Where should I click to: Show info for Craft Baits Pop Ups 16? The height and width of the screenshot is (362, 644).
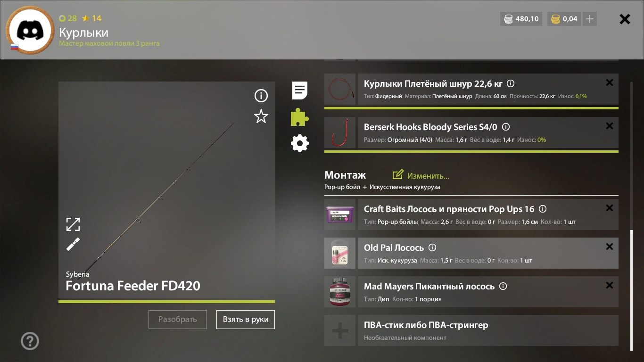543,209
